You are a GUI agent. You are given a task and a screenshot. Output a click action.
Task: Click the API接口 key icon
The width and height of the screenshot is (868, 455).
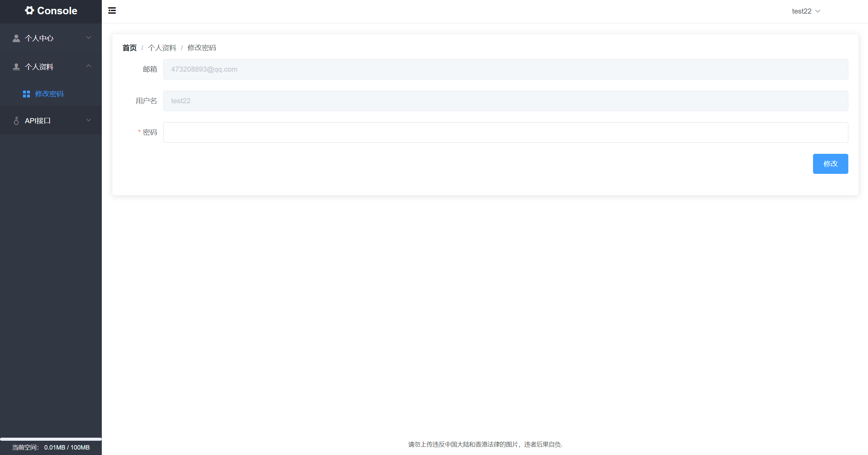[16, 121]
